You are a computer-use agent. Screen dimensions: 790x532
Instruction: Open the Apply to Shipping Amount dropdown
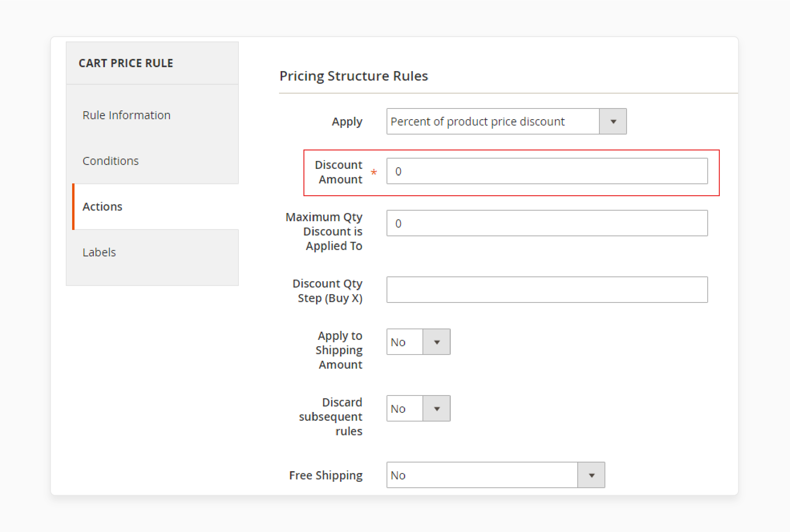(x=418, y=342)
